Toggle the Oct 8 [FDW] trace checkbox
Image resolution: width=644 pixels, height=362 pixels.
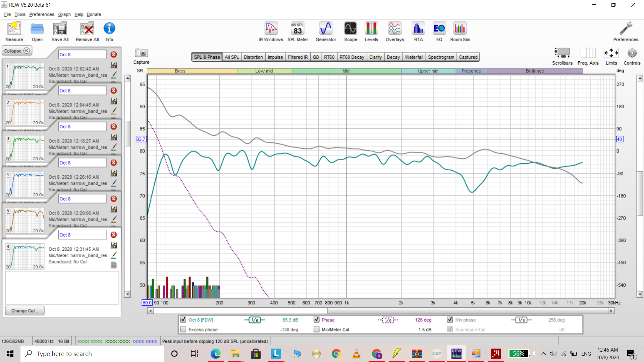coord(183,319)
